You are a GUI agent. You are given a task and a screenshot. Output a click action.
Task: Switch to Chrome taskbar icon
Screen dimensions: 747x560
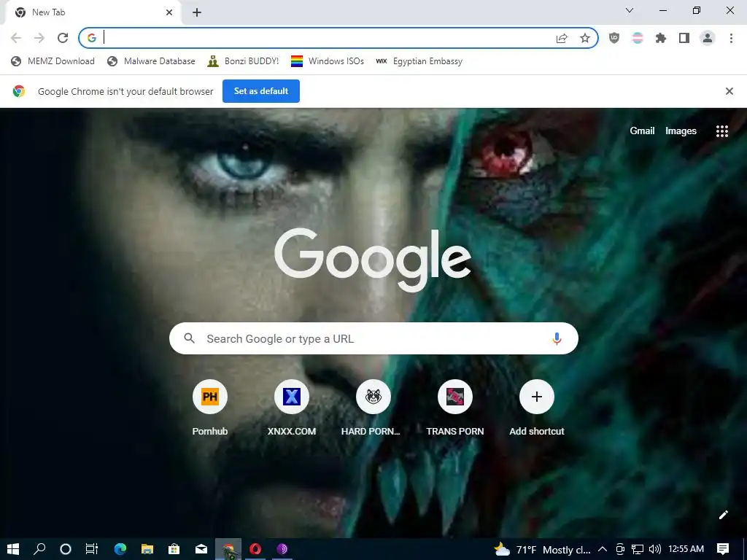tap(228, 549)
